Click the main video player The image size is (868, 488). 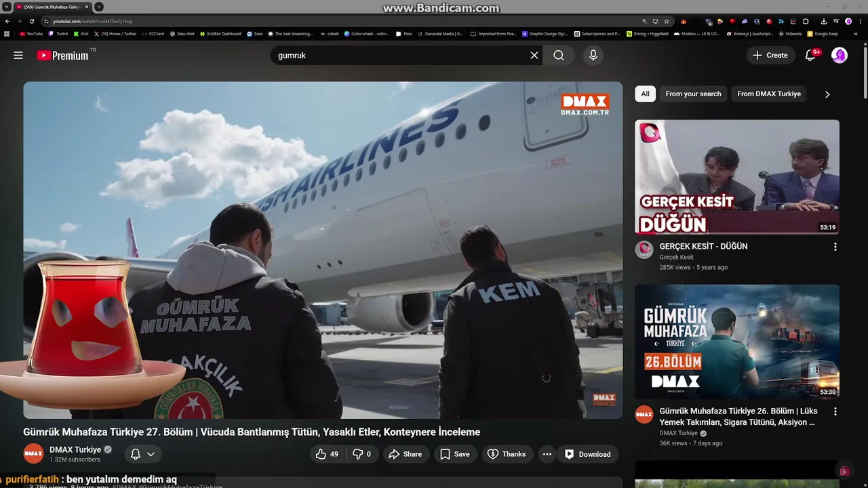click(x=323, y=250)
